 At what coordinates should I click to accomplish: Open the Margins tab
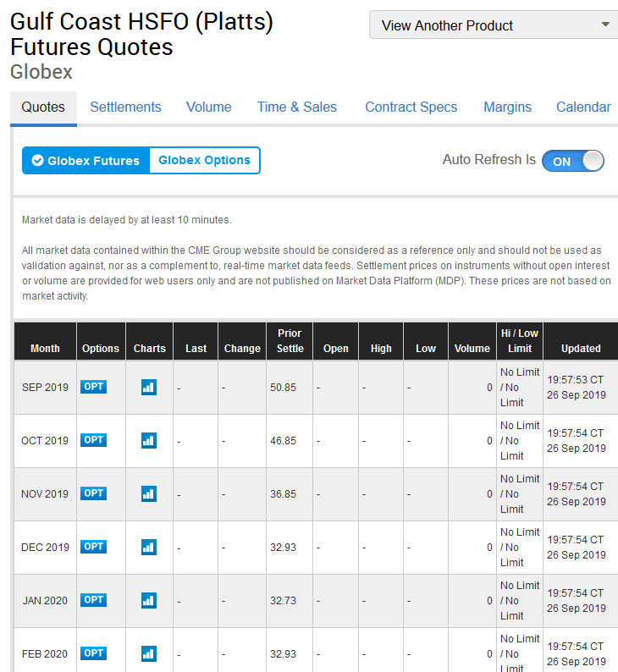[x=507, y=107]
